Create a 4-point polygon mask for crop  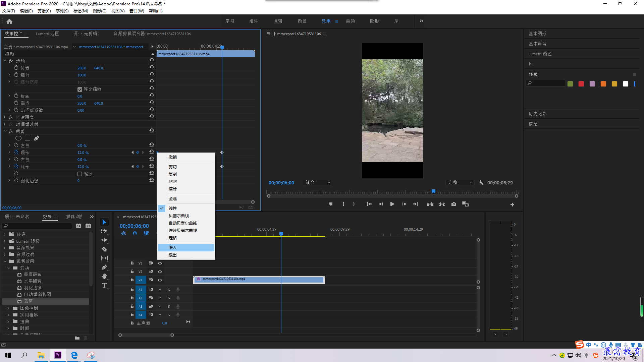[28, 138]
